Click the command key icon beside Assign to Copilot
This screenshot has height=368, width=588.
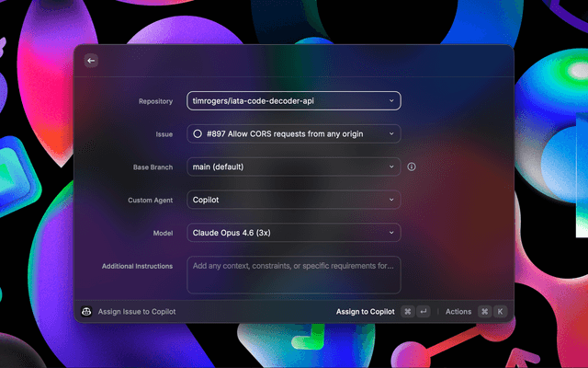407,312
